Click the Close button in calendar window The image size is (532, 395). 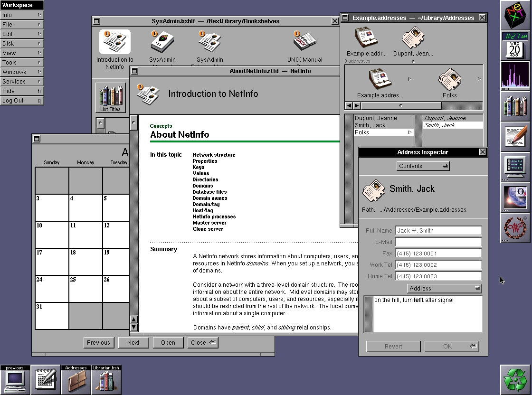pyautogui.click(x=203, y=342)
